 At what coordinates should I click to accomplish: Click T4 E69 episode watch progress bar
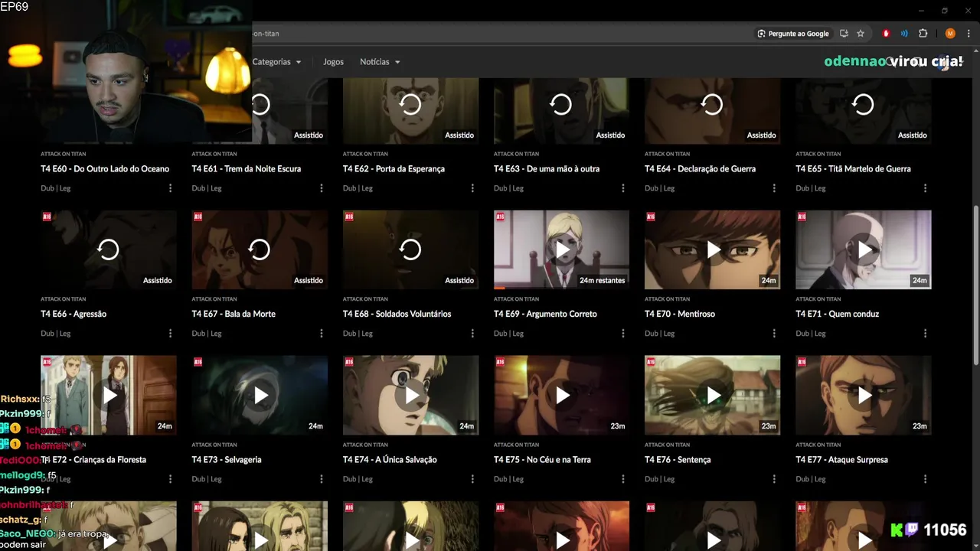pyautogui.click(x=561, y=289)
